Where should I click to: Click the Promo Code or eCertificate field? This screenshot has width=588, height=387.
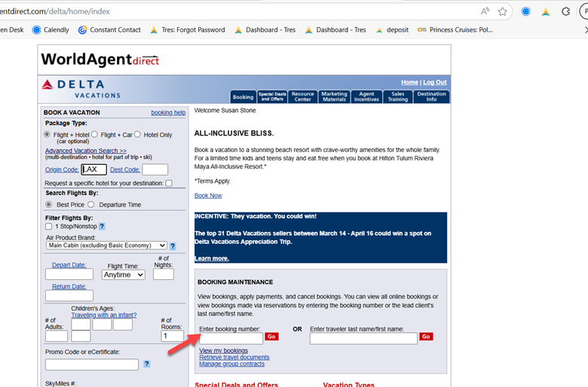click(x=92, y=364)
